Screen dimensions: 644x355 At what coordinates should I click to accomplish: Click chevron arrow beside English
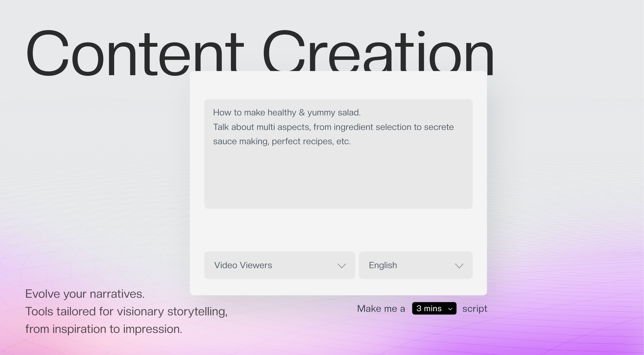click(459, 266)
